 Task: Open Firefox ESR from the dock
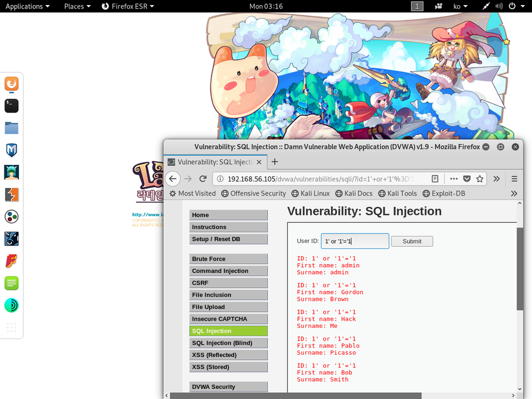coord(11,84)
